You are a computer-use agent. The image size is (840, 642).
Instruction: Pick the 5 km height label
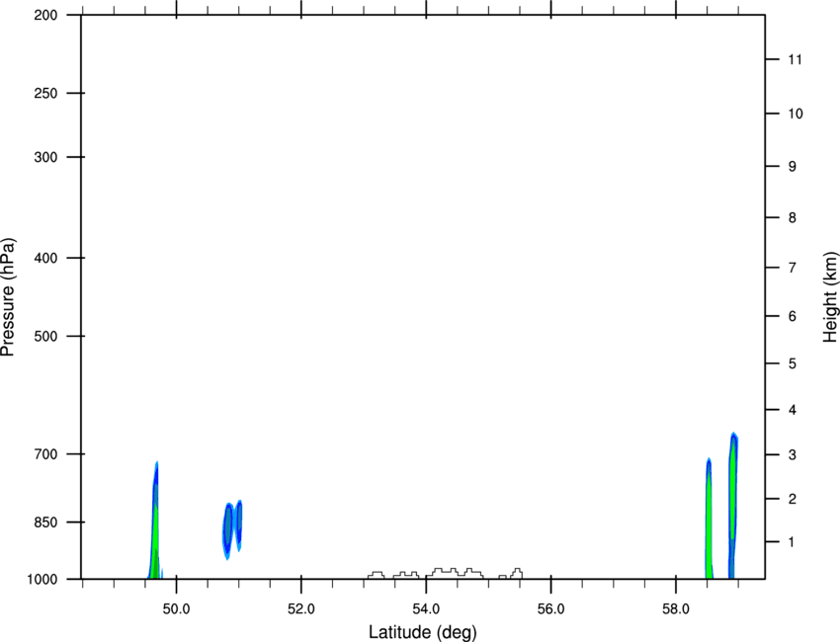click(x=792, y=363)
